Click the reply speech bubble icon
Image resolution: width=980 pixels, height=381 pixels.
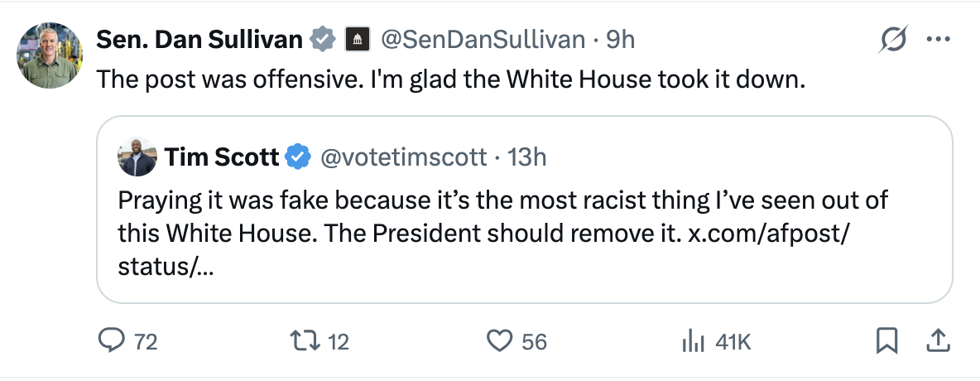point(111,340)
